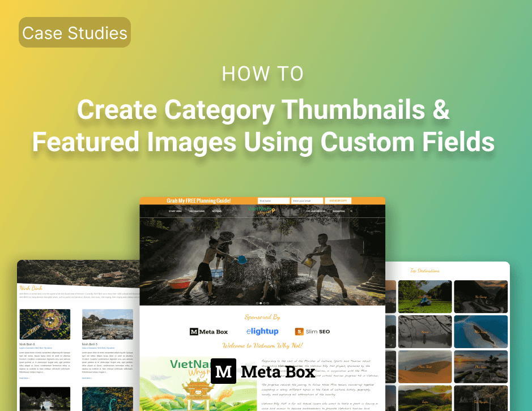Open the Reviews menu item
The image size is (532, 411).
pos(217,211)
